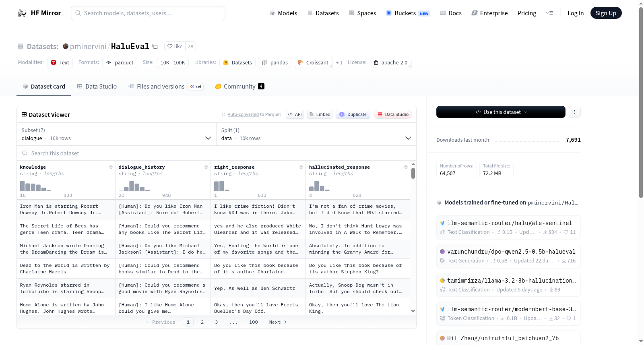Click the parquet format tag

coord(120,62)
